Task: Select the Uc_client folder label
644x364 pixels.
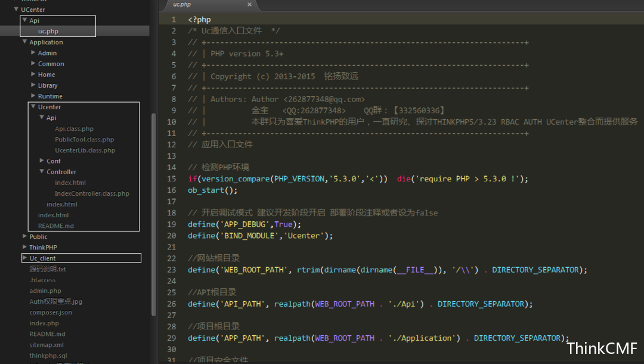Action: (42, 258)
